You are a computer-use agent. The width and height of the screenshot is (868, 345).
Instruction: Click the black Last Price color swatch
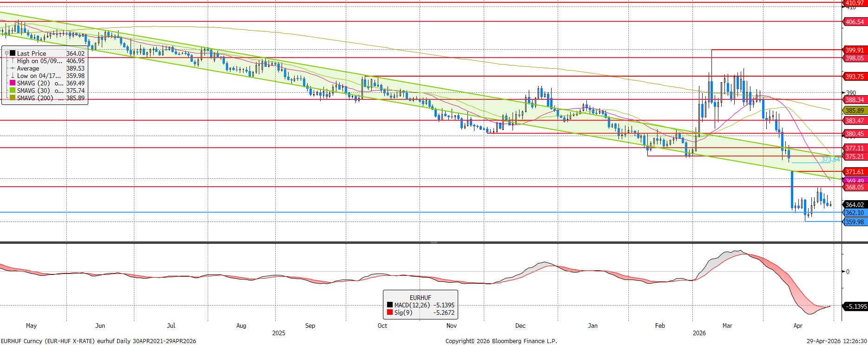13,53
